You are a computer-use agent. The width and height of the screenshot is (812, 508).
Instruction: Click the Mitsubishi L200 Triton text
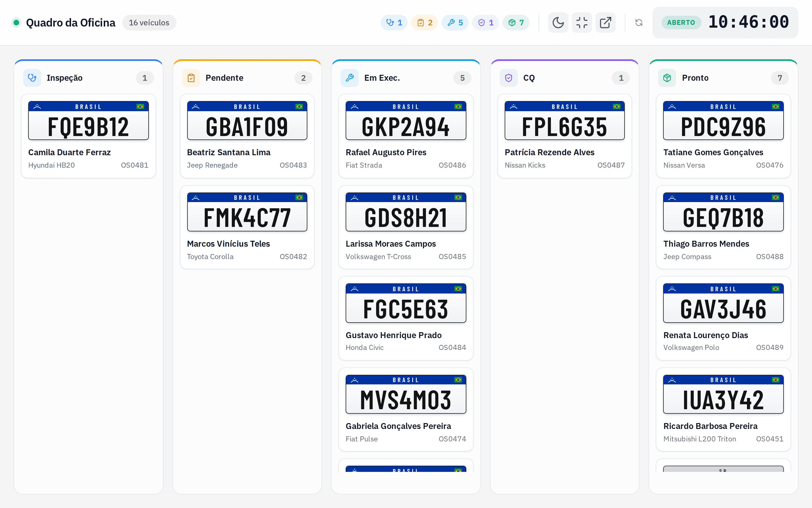point(700,439)
